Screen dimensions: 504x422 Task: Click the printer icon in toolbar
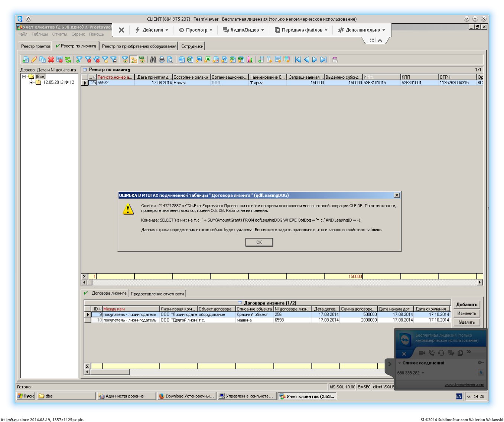click(x=162, y=59)
